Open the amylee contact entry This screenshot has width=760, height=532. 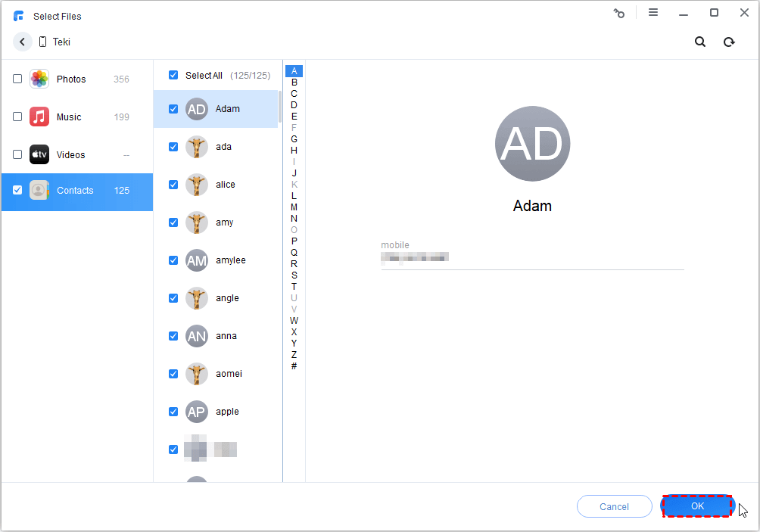tap(230, 260)
